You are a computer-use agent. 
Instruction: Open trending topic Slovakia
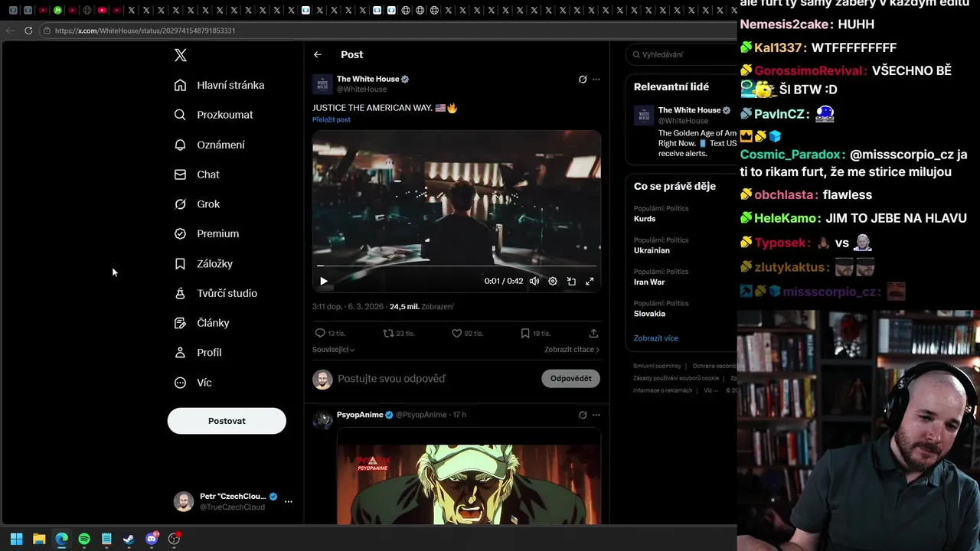pyautogui.click(x=649, y=314)
